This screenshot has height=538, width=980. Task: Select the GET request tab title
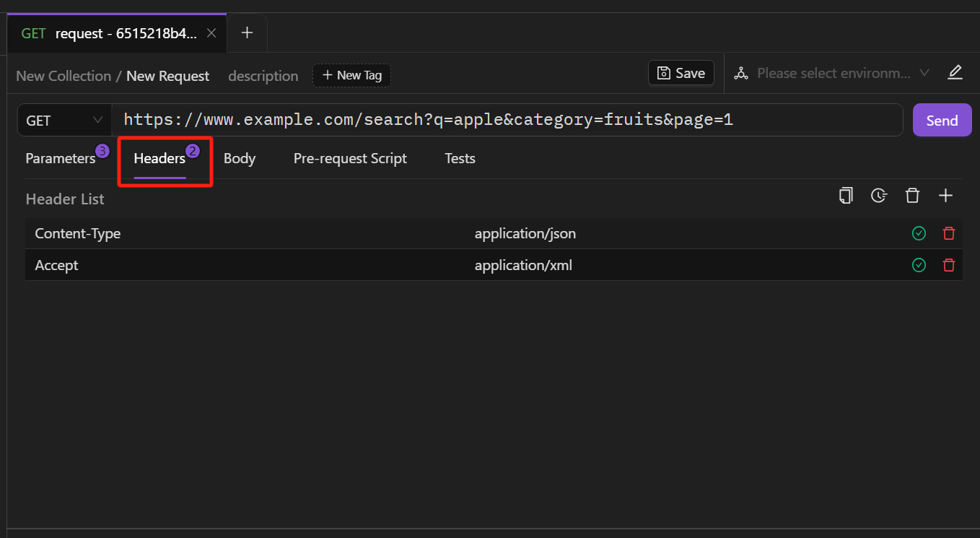[109, 33]
